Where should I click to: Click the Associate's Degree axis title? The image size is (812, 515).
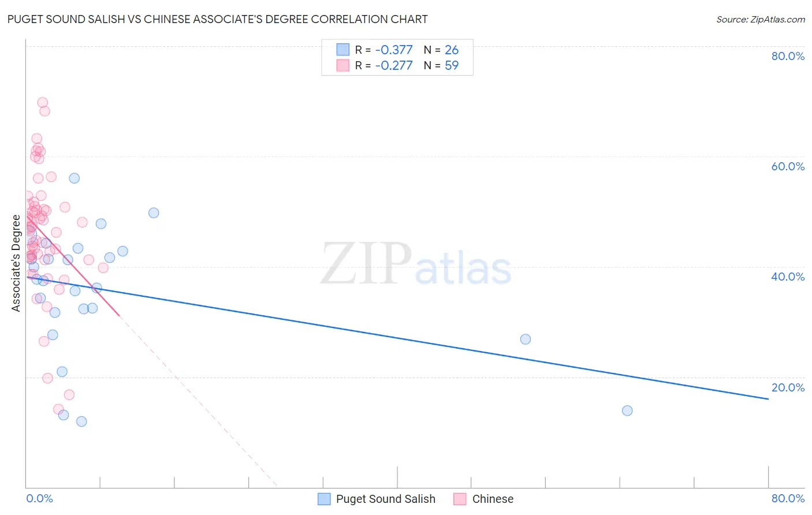coord(16,263)
